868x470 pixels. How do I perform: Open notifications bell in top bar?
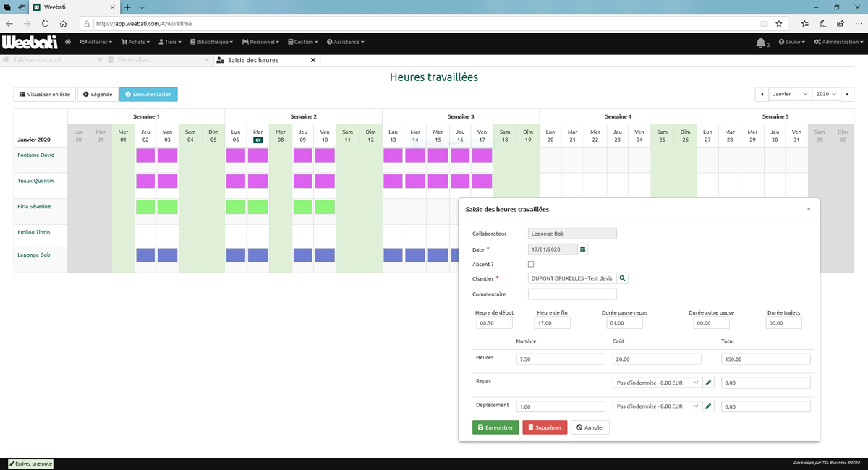[x=761, y=43]
